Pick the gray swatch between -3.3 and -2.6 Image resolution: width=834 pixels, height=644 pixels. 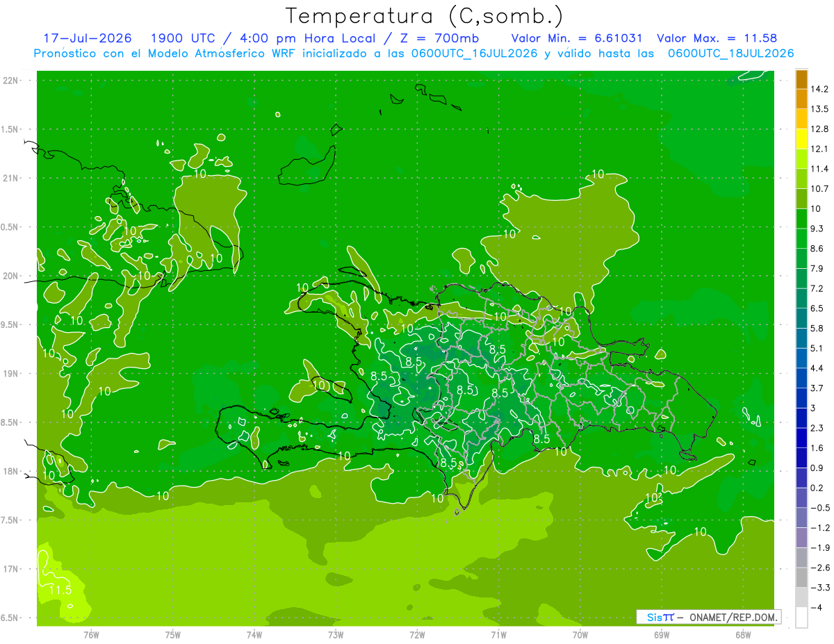(x=802, y=577)
